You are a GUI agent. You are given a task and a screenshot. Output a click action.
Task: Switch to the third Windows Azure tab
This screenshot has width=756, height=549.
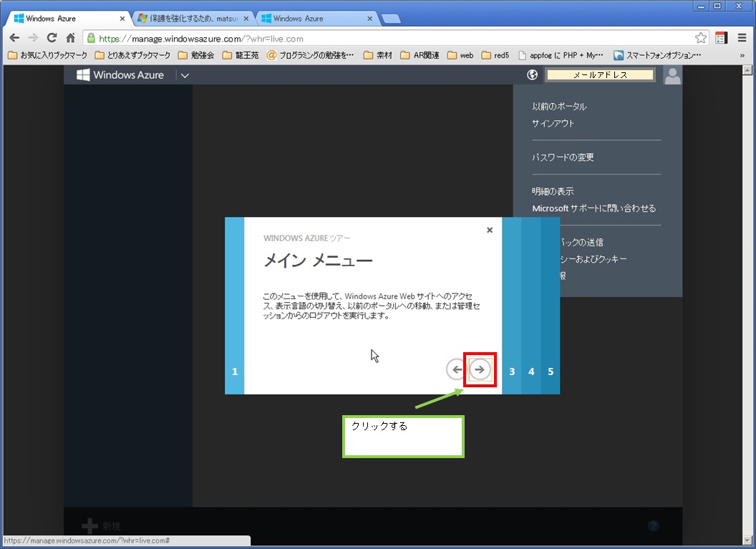pyautogui.click(x=317, y=19)
